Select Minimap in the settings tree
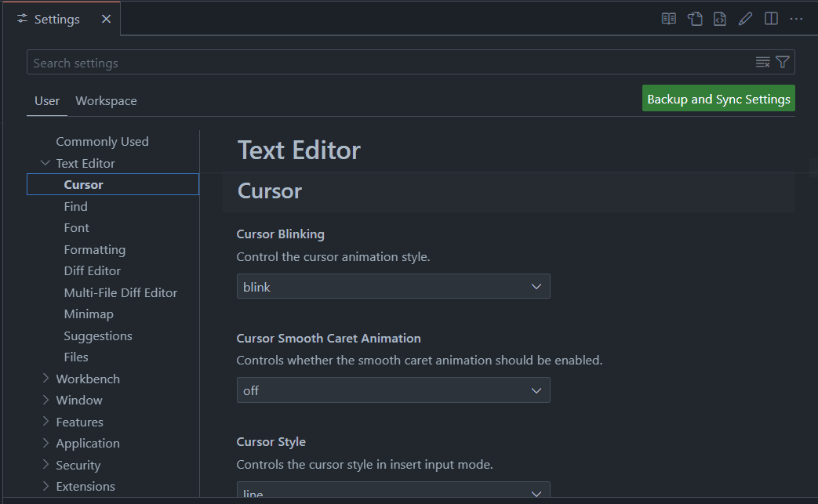Image resolution: width=818 pixels, height=504 pixels. 89,314
